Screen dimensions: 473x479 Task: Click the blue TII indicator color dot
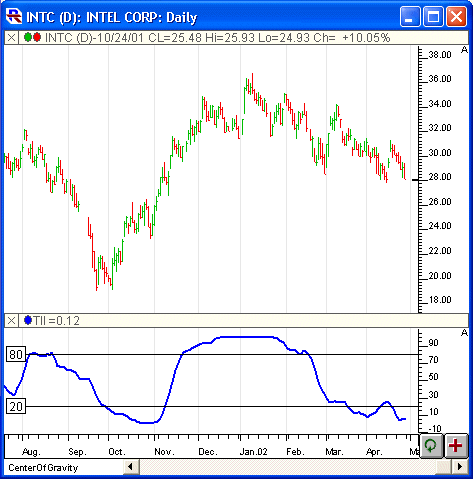click(x=28, y=321)
